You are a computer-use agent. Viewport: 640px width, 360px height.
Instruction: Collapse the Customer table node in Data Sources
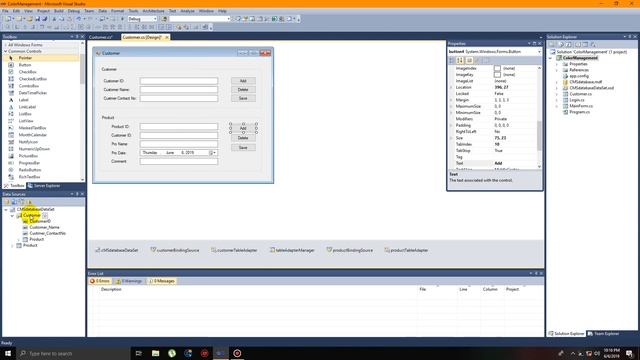point(12,216)
